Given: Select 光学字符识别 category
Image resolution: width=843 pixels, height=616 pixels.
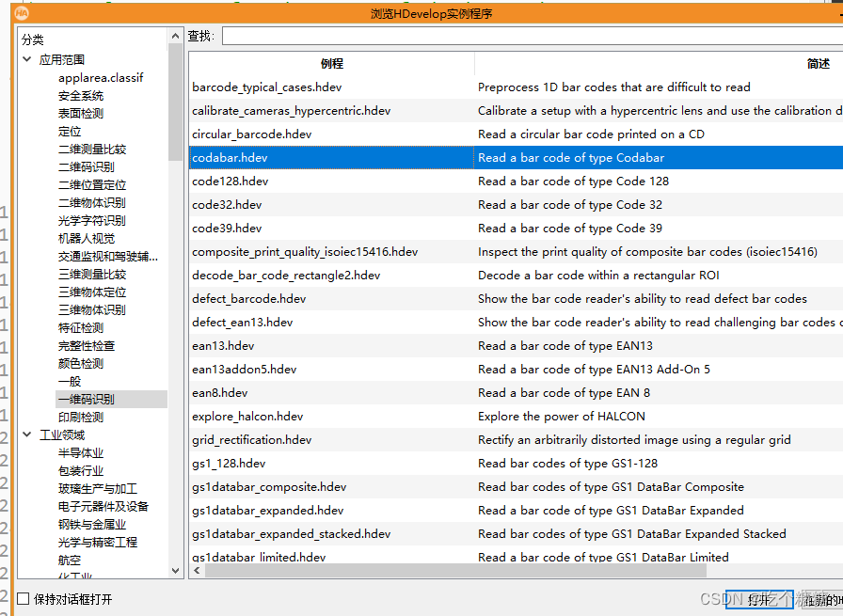Looking at the screenshot, I should pos(92,220).
